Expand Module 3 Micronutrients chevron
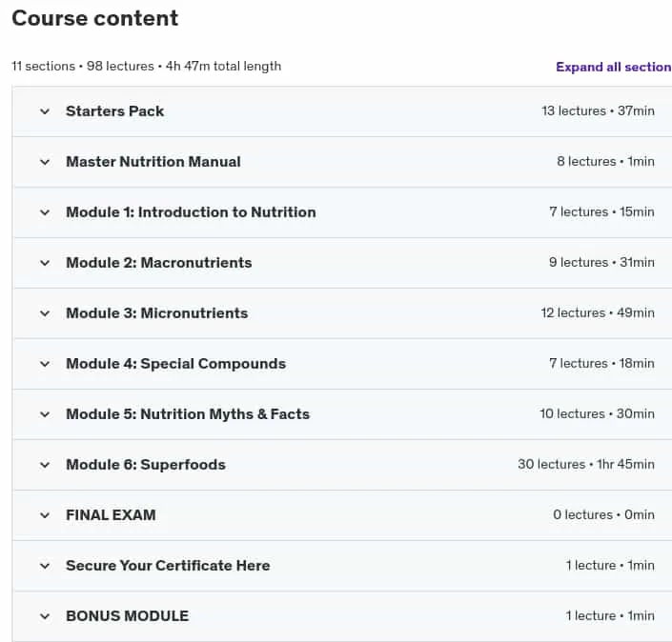This screenshot has height=642, width=672. pyautogui.click(x=45, y=314)
